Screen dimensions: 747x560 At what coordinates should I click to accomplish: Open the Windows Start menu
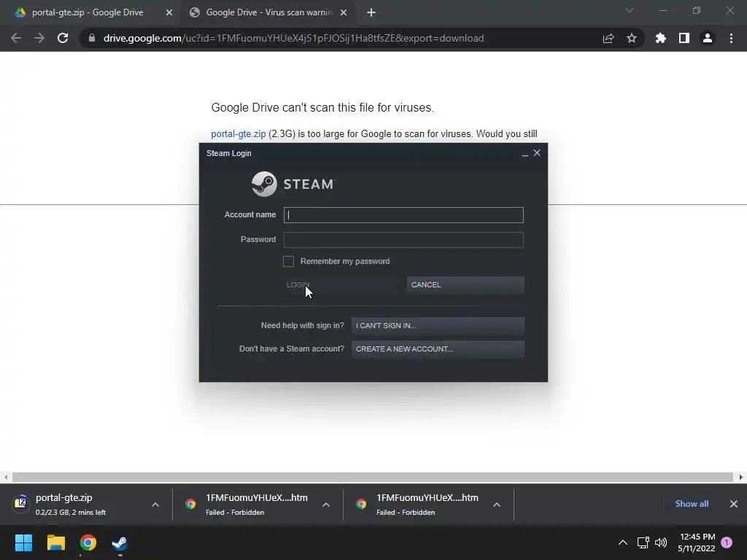point(24,542)
